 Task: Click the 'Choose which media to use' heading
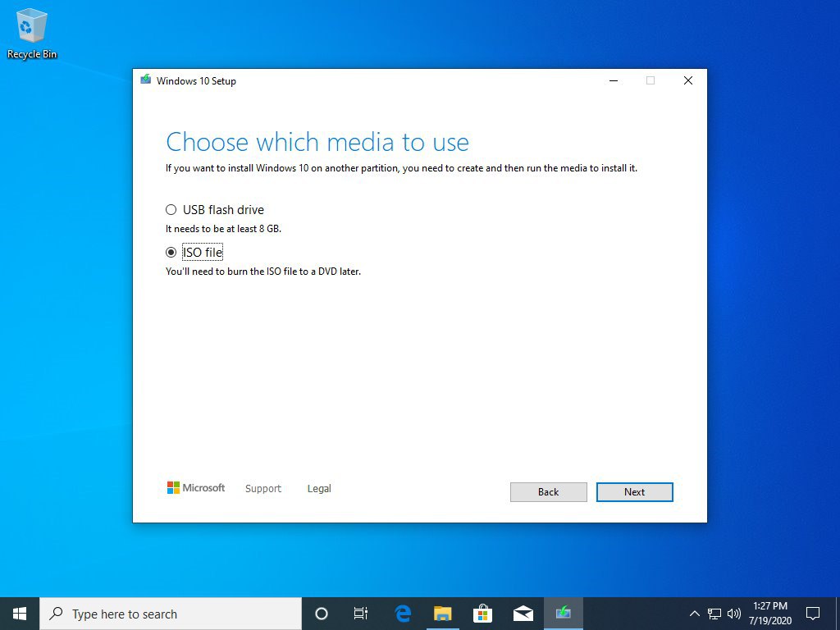point(317,142)
